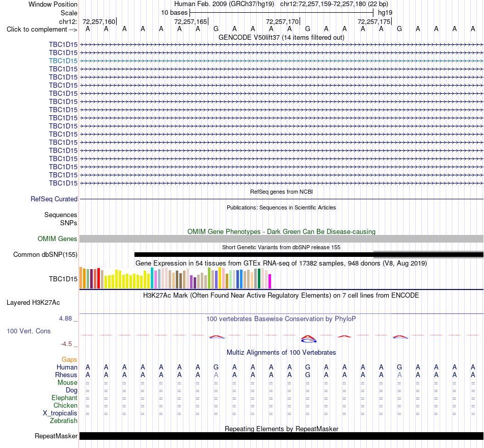Open the H3K27Ac Mark ENCODE track title
484x448 pixels.
281,295
